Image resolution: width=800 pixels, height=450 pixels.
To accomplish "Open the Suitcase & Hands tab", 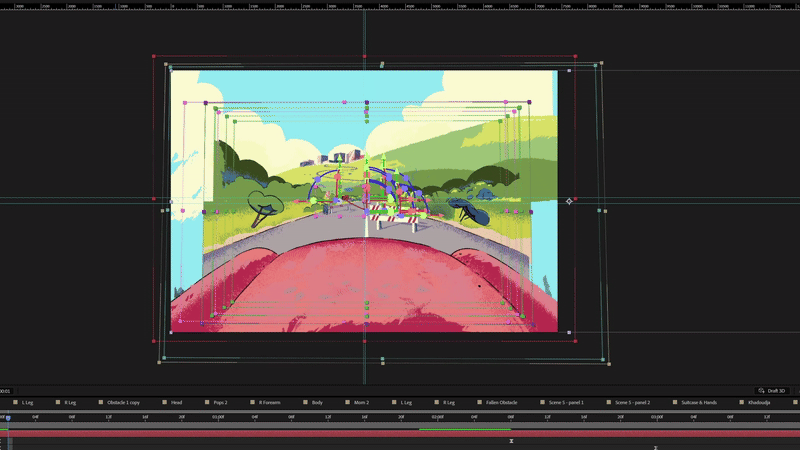I will tap(699, 403).
